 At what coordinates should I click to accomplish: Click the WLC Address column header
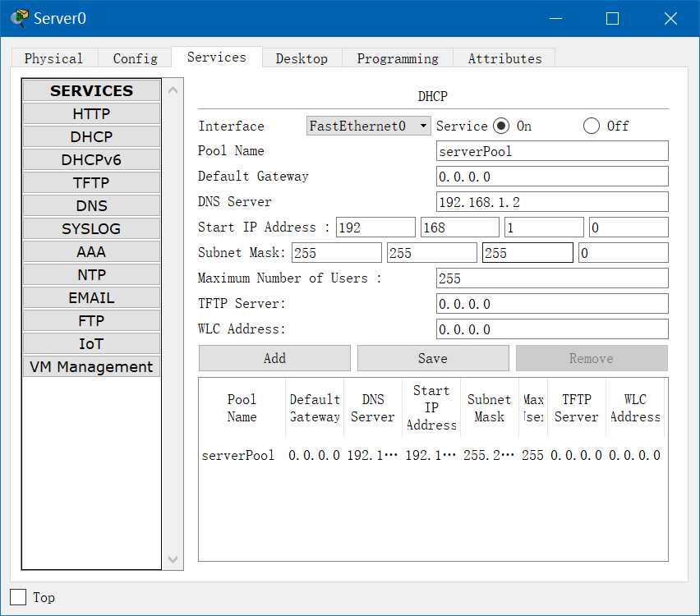tap(635, 407)
